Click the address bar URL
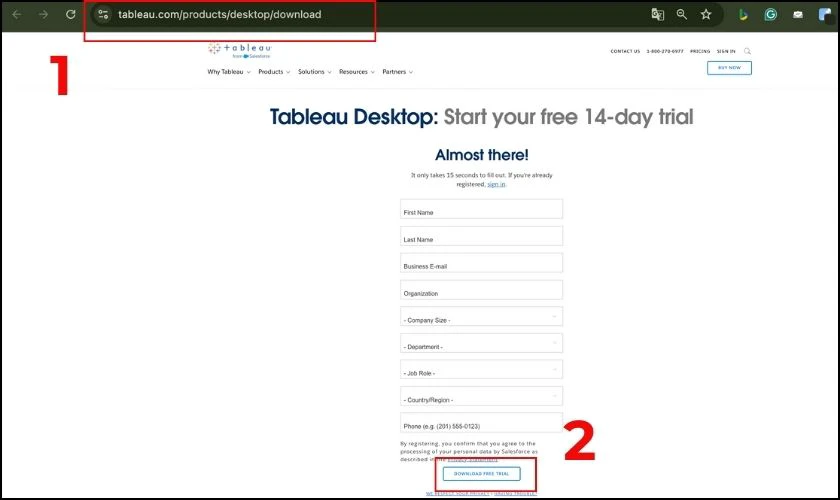The image size is (840, 500). click(220, 14)
